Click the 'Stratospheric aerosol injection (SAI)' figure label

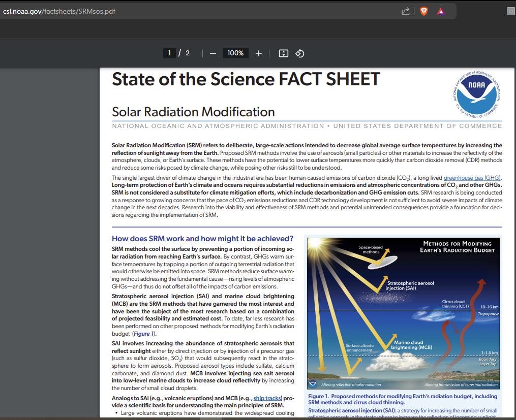click(410, 285)
